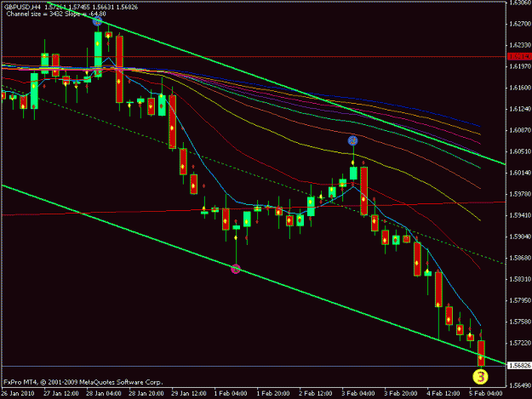Click the magenta marker at the 1 Feb low
The height and width of the screenshot is (399, 532).
(236, 269)
